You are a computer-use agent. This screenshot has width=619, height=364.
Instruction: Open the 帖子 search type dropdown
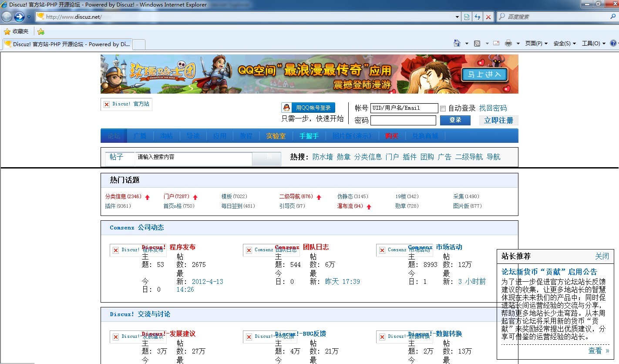(119, 157)
